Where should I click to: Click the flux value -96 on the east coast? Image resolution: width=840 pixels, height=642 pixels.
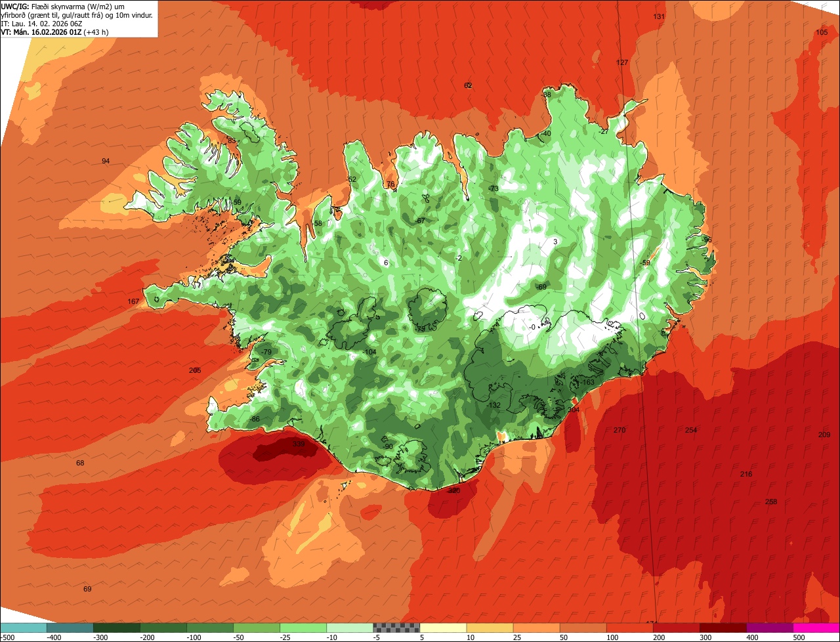(706, 240)
